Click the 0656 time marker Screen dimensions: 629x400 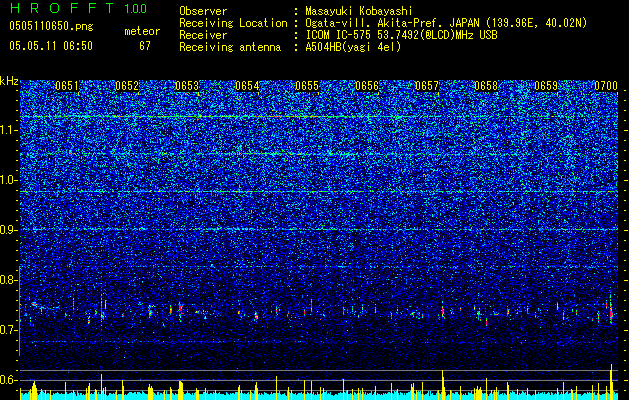pos(367,86)
